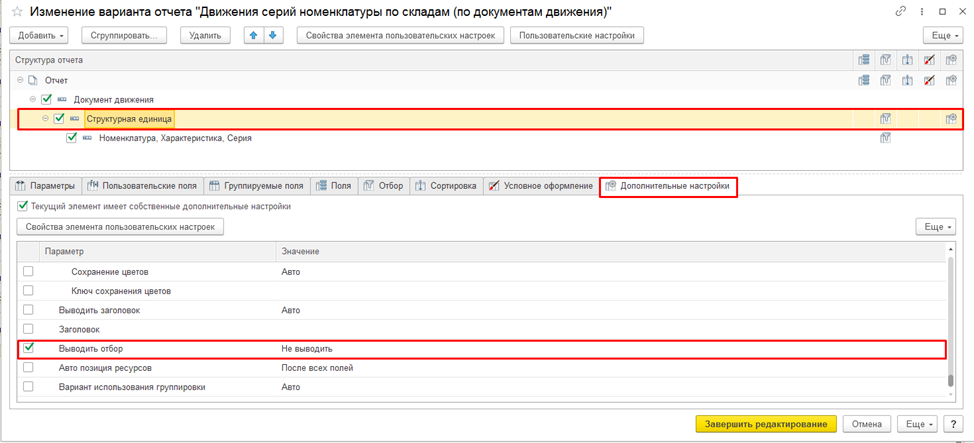Click the Отмена button
Screen dimensions: 974x443
click(x=867, y=424)
